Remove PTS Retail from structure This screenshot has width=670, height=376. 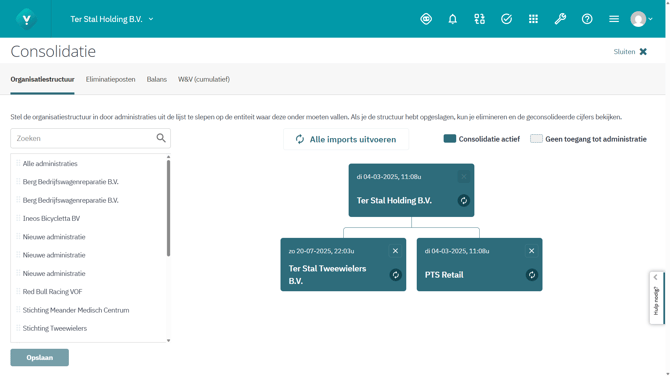point(532,251)
